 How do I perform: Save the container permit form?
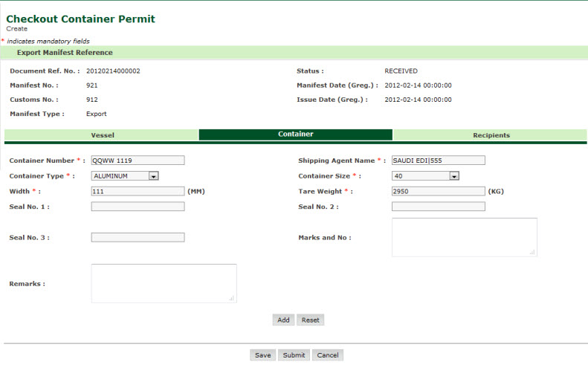262,355
